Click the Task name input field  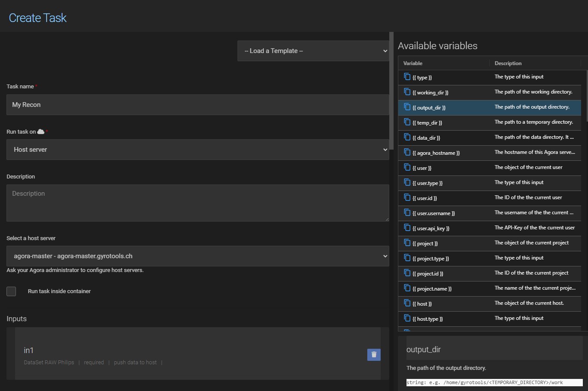[x=197, y=105]
